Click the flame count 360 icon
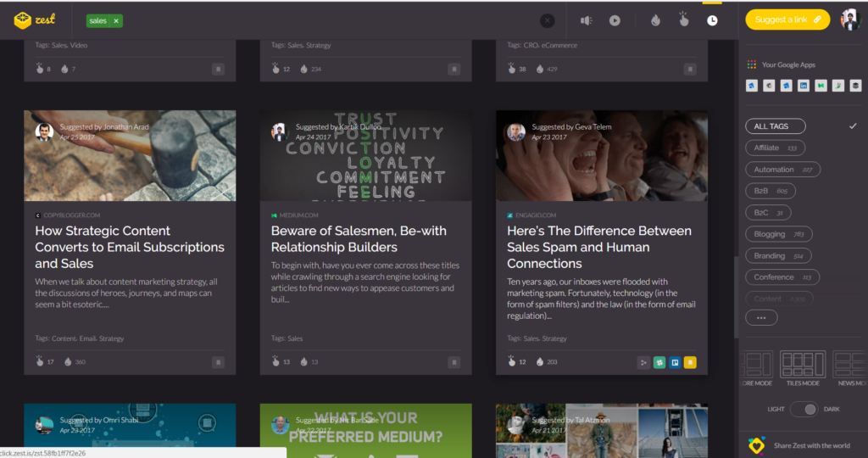Screen dimensions: 868x458 68,362
